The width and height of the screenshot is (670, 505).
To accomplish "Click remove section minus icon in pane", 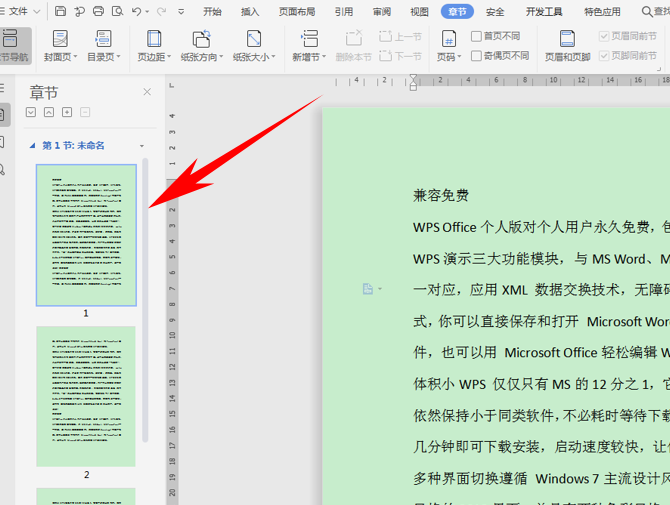I will pos(85,112).
